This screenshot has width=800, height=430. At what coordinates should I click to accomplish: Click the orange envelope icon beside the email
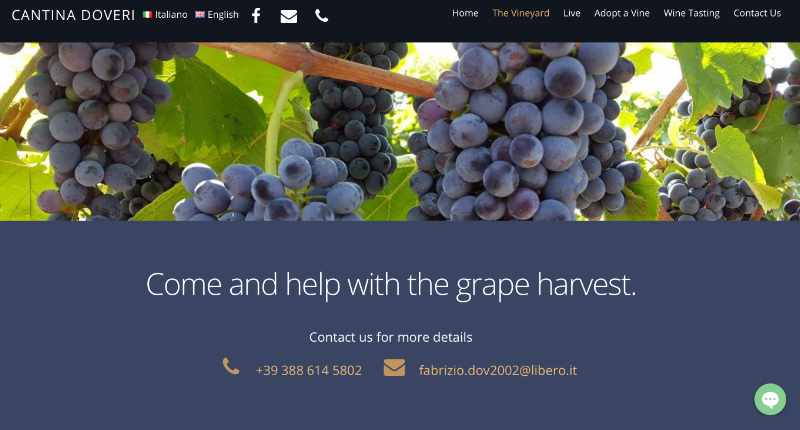tap(394, 367)
